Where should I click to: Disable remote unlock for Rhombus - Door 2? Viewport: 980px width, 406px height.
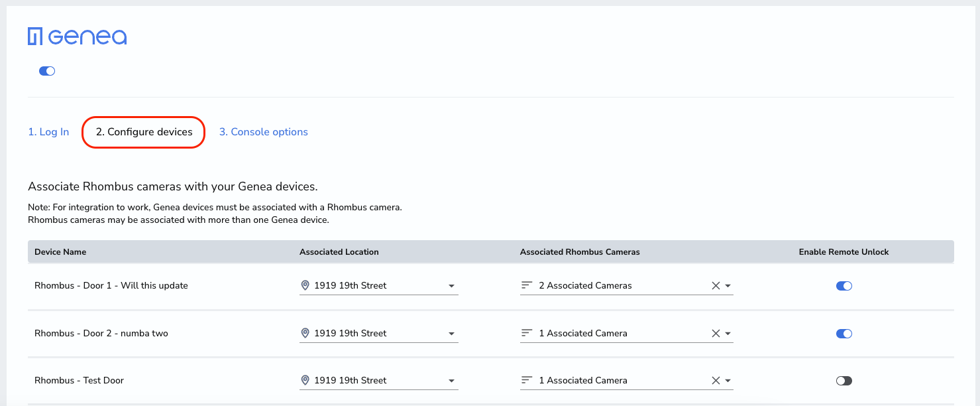coord(844,333)
